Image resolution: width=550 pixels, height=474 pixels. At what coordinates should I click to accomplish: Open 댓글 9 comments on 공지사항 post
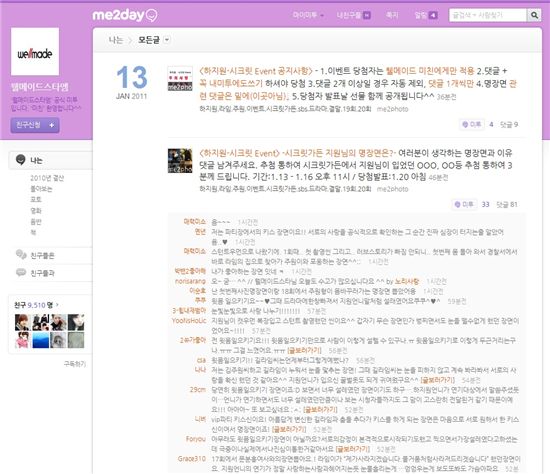pyautogui.click(x=509, y=124)
